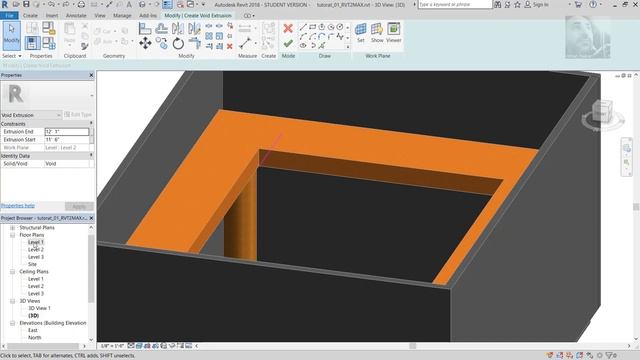This screenshot has height=360, width=640.
Task: Select the Copy tool
Action: click(162, 43)
